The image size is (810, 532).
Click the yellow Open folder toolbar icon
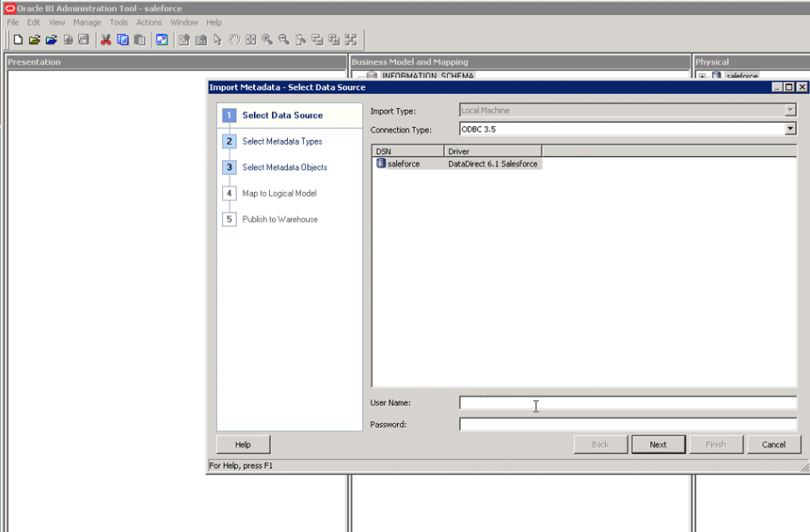[35, 40]
